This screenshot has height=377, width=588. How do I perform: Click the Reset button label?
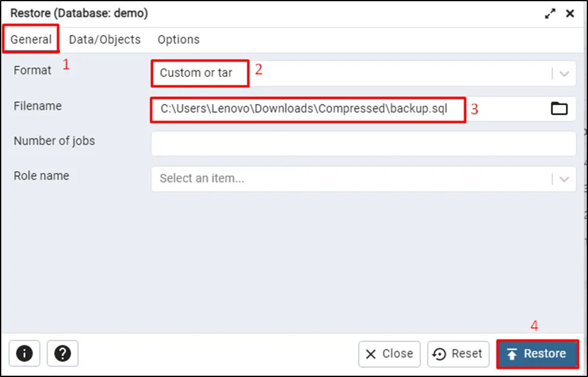[467, 354]
